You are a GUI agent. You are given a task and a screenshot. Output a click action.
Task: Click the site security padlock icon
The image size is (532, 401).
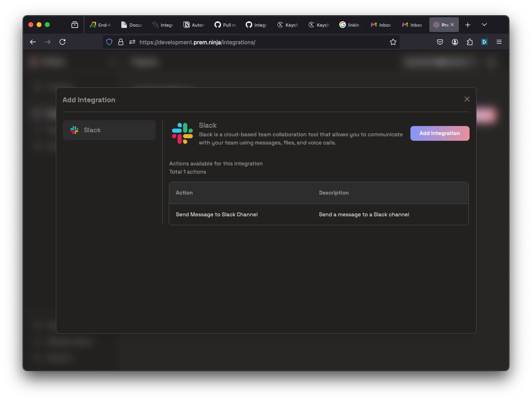click(x=121, y=42)
